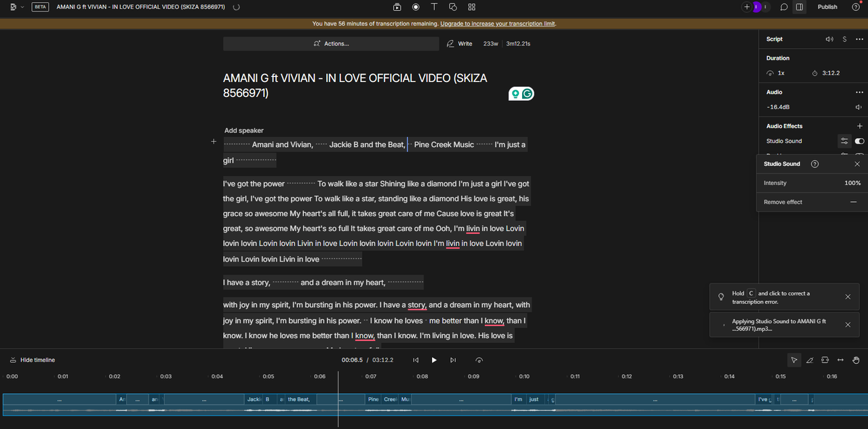
Task: Click the green Grammarly icon
Action: [x=528, y=94]
